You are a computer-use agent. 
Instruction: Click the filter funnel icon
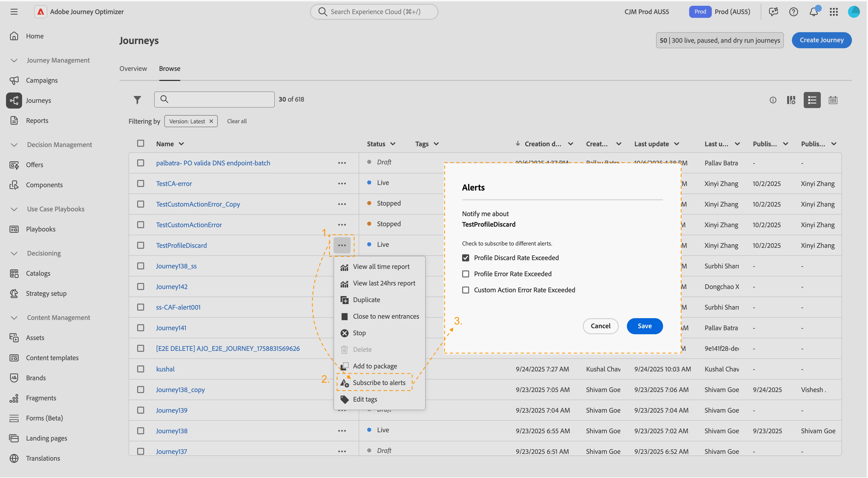pyautogui.click(x=137, y=100)
